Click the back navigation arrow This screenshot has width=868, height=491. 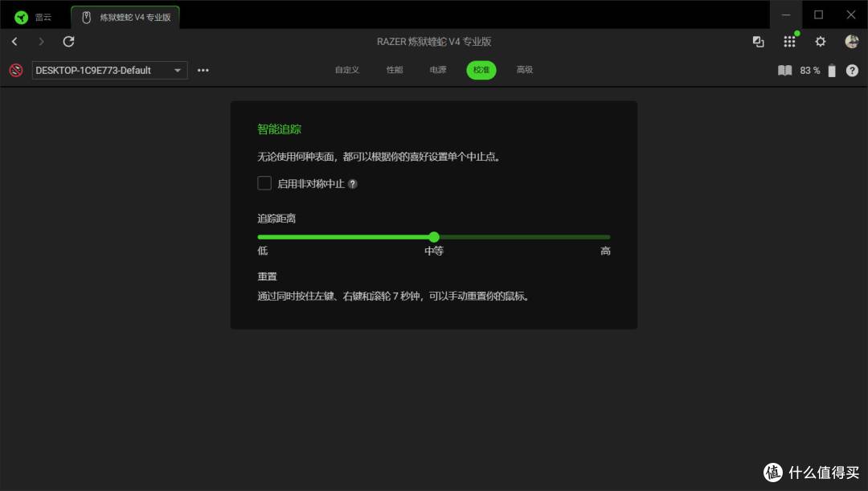15,41
